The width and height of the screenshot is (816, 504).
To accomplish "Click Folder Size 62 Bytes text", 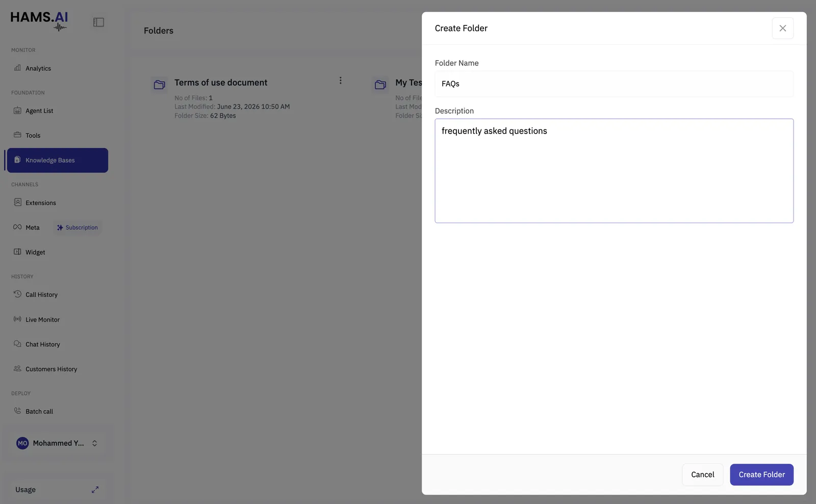I will [205, 116].
